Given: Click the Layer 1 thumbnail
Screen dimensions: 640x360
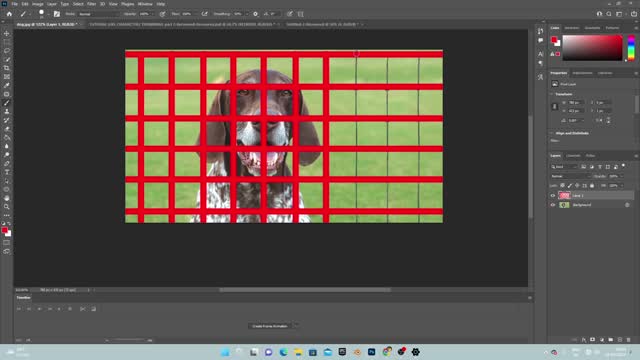Looking at the screenshot, I should point(564,196).
